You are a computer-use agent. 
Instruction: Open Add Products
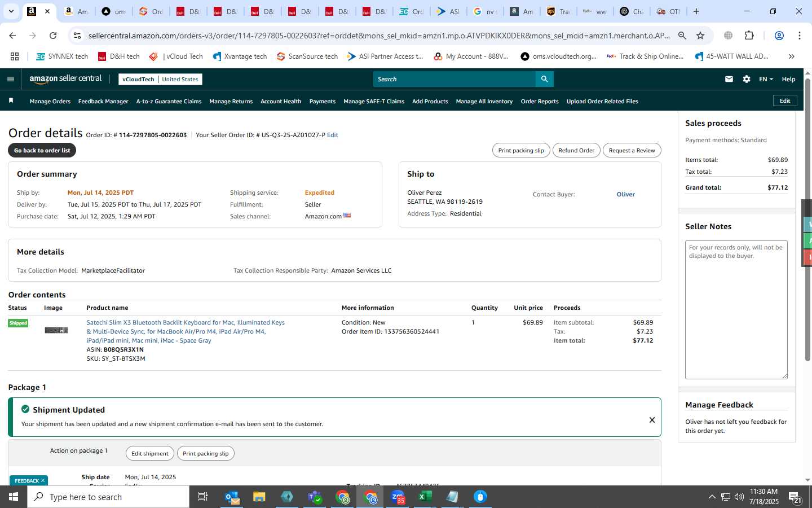point(430,102)
